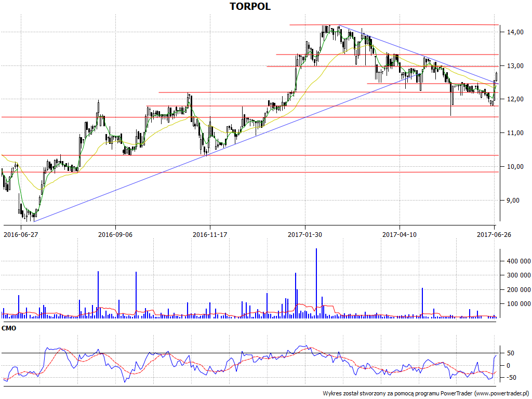Select the 10,00 price axis label
Screen dimensions: 532x399
coord(515,167)
